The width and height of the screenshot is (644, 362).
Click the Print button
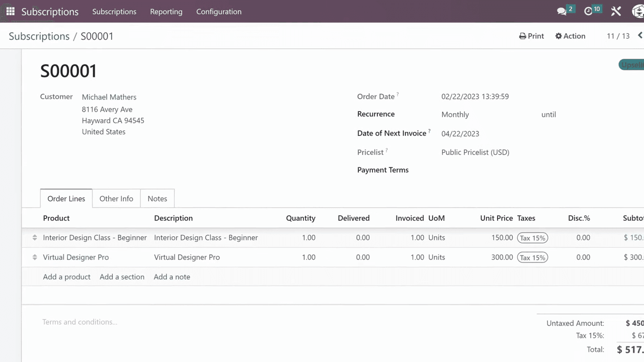(531, 36)
